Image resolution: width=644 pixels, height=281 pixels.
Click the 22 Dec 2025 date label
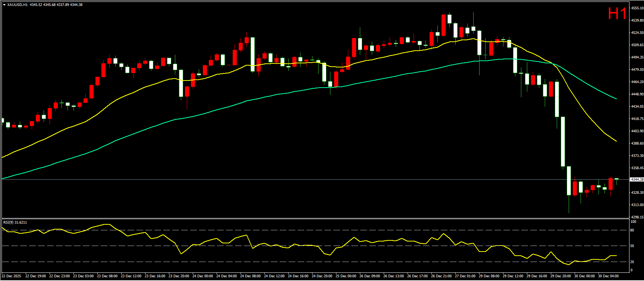point(12,276)
